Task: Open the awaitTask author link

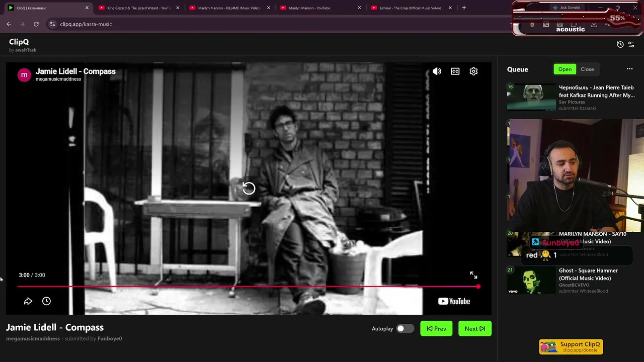Action: [x=26, y=50]
